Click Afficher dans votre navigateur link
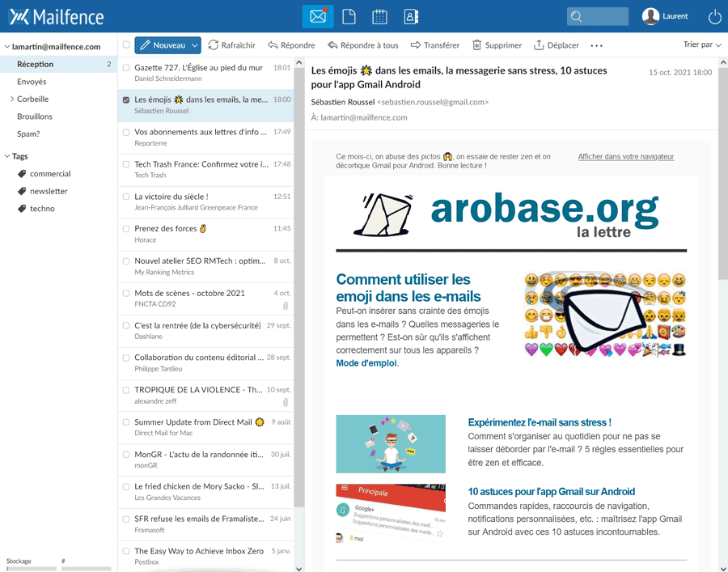This screenshot has height=572, width=728. tap(626, 157)
